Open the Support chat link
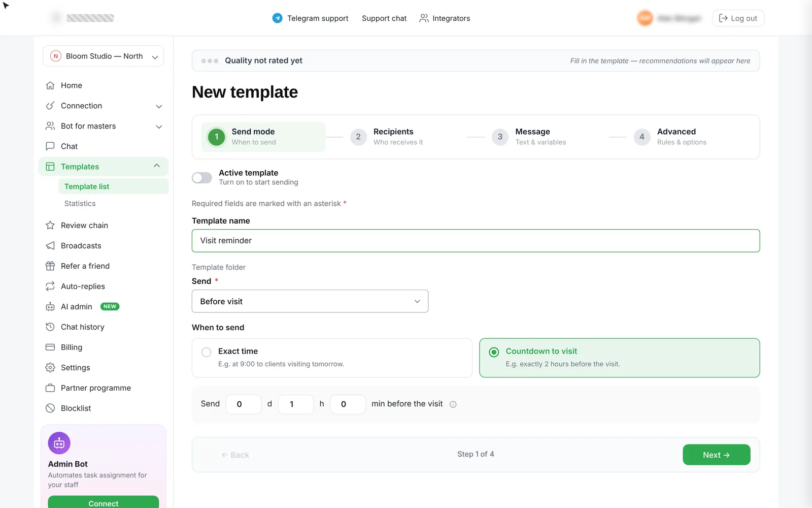 (384, 18)
